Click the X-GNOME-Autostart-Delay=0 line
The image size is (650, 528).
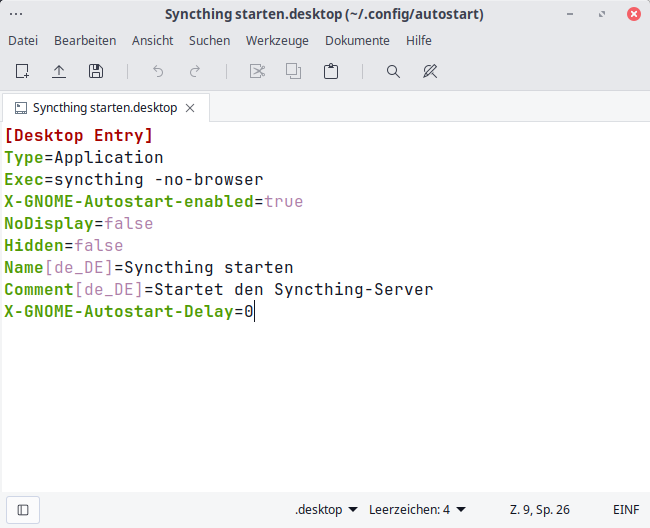tap(129, 311)
